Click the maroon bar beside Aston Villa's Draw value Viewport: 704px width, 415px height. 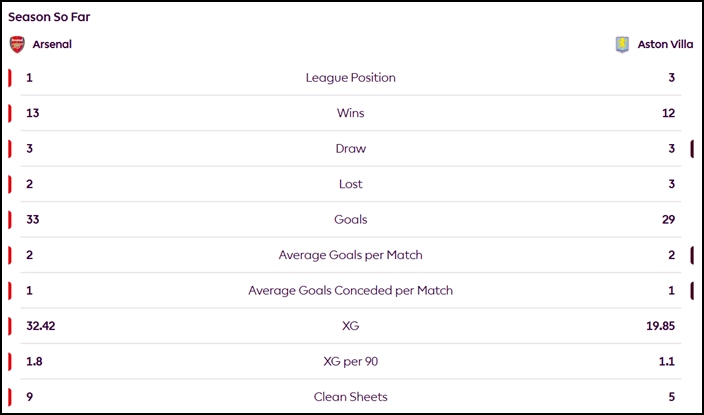coord(691,149)
